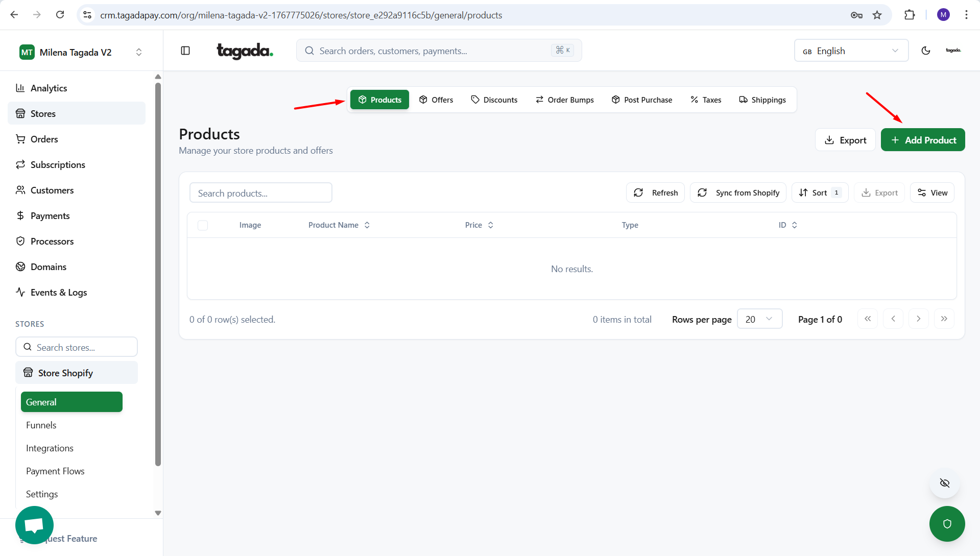The height and width of the screenshot is (556, 980).
Task: Expand Milena Tagada V2 organization switcher
Action: (81, 52)
